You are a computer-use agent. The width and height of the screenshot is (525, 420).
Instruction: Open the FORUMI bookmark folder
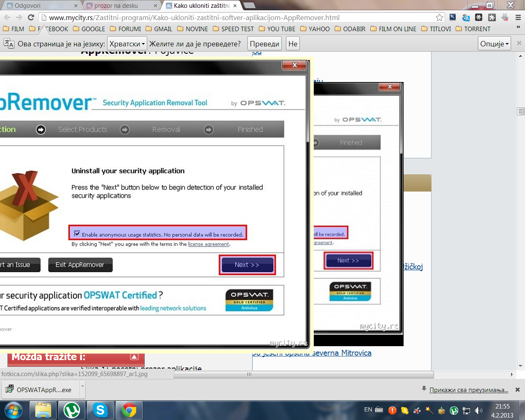click(126, 29)
